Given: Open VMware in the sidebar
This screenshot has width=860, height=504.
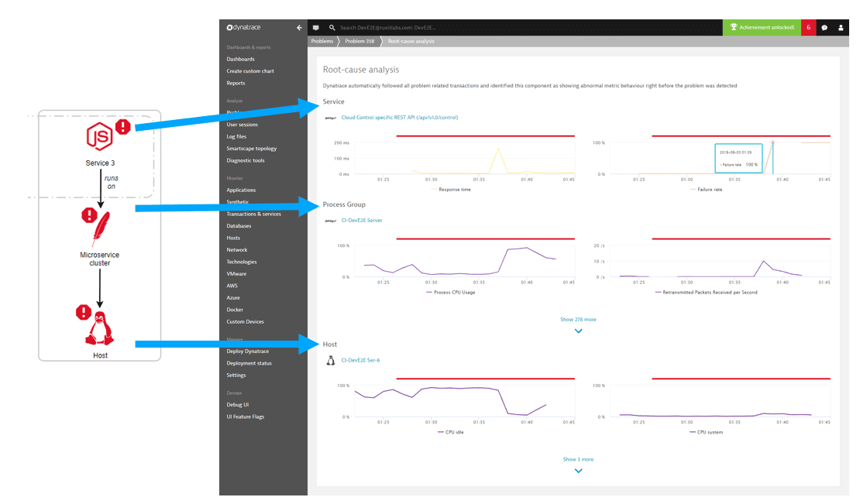Looking at the screenshot, I should click(237, 274).
